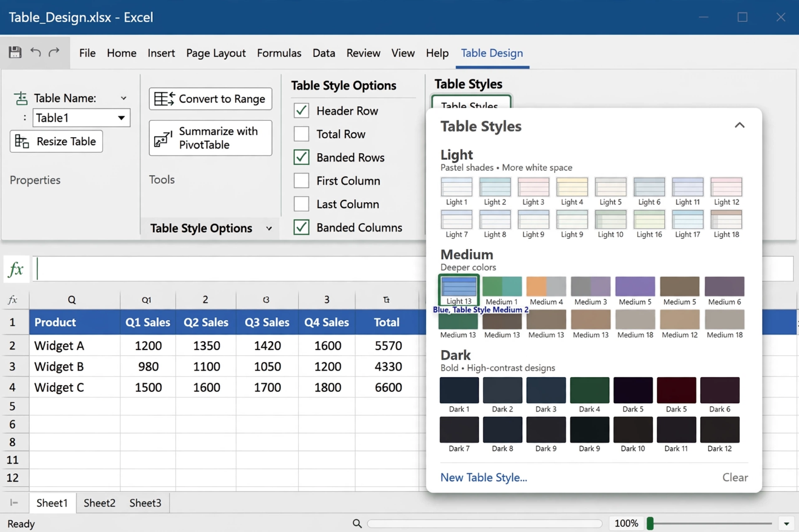Open the zoom dropdown arrow in status bar

tap(787, 524)
